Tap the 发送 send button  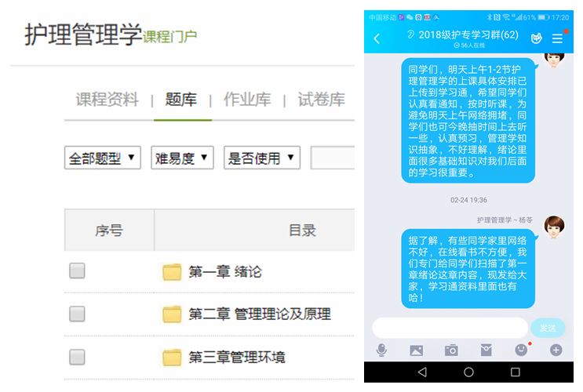[548, 328]
